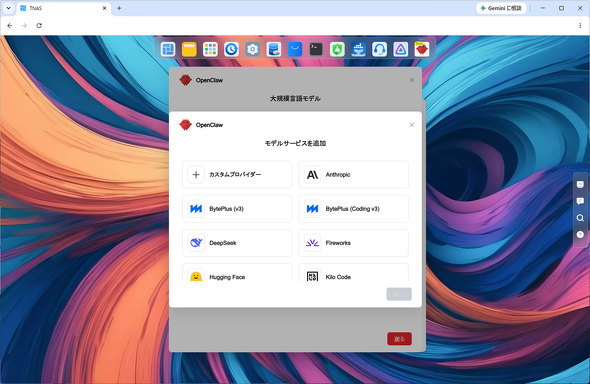
Task: Open the headset support icon in dock
Action: pyautogui.click(x=379, y=49)
